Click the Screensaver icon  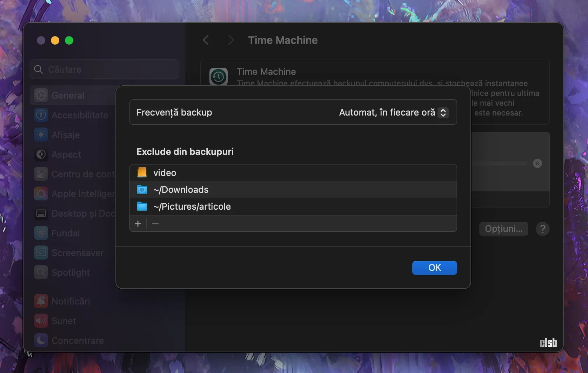[41, 253]
